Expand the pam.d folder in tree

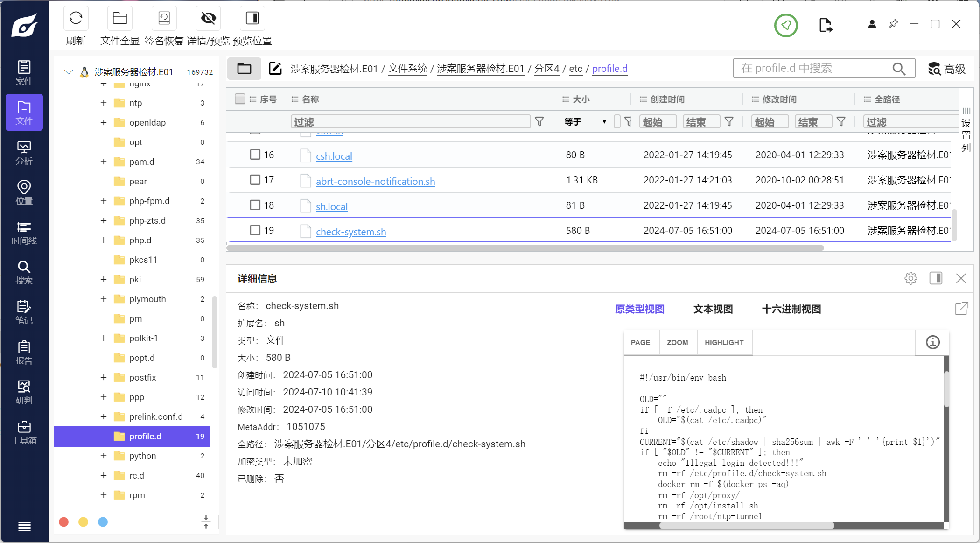pos(104,162)
